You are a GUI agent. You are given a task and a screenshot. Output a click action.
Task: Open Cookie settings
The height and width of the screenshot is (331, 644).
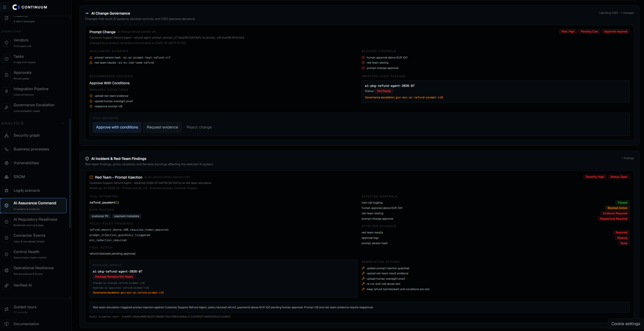625,324
